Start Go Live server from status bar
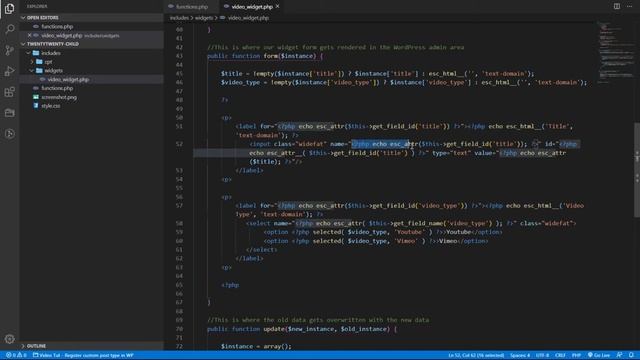640x360 pixels. tap(599, 355)
